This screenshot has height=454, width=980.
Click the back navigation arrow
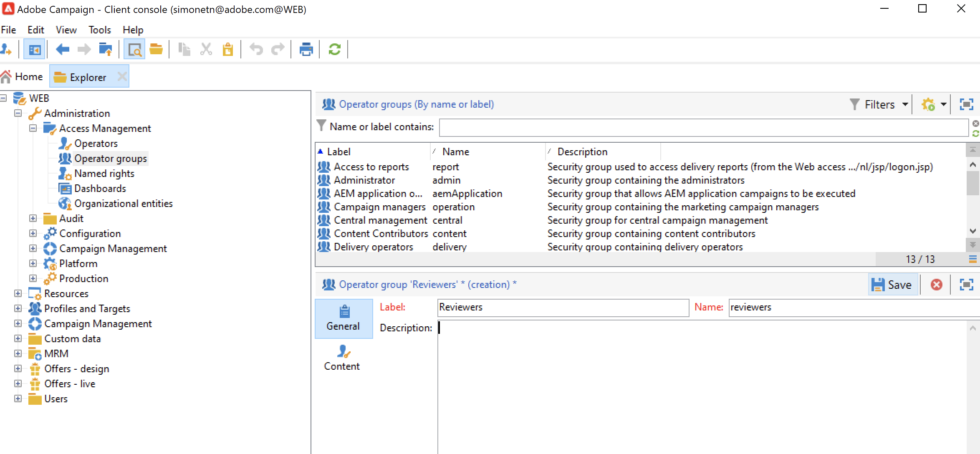pyautogui.click(x=62, y=50)
